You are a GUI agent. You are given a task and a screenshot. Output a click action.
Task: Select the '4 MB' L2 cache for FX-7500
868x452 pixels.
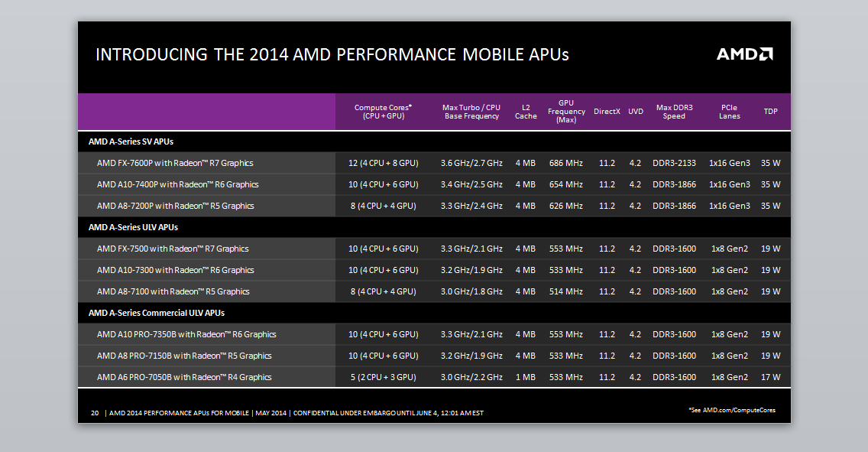(x=526, y=249)
